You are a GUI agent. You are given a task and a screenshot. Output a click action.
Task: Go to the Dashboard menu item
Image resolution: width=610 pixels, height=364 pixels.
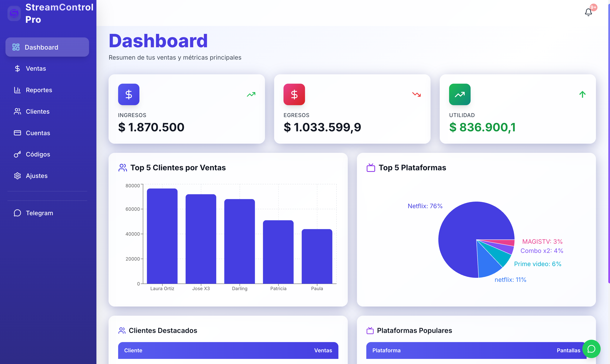click(x=47, y=47)
